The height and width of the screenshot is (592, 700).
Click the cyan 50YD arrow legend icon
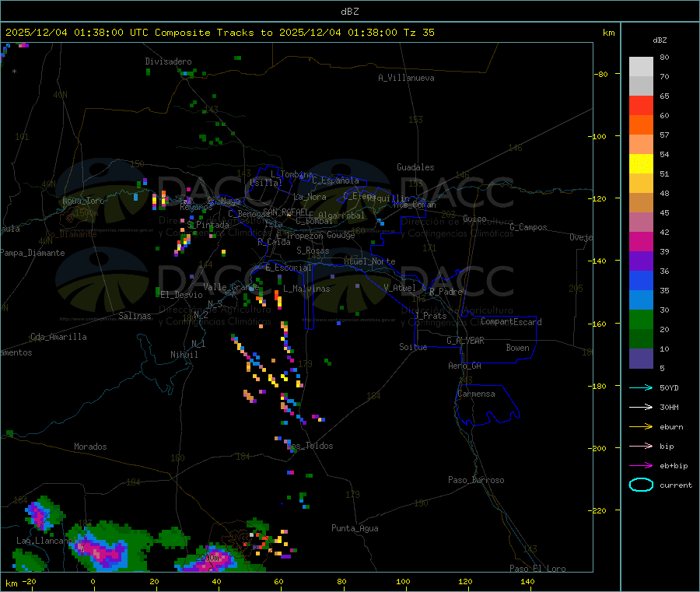pyautogui.click(x=641, y=387)
